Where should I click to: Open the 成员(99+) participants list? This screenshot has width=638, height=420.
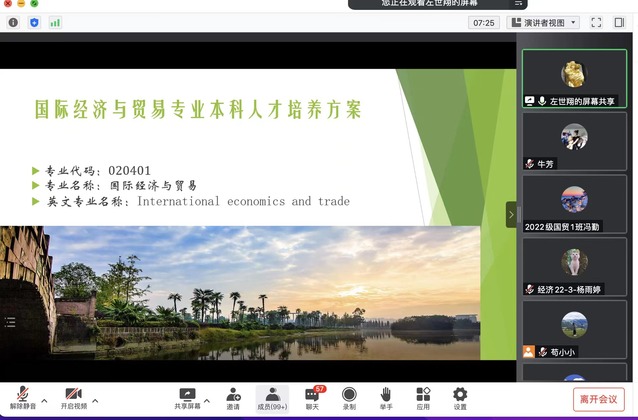(x=271, y=399)
